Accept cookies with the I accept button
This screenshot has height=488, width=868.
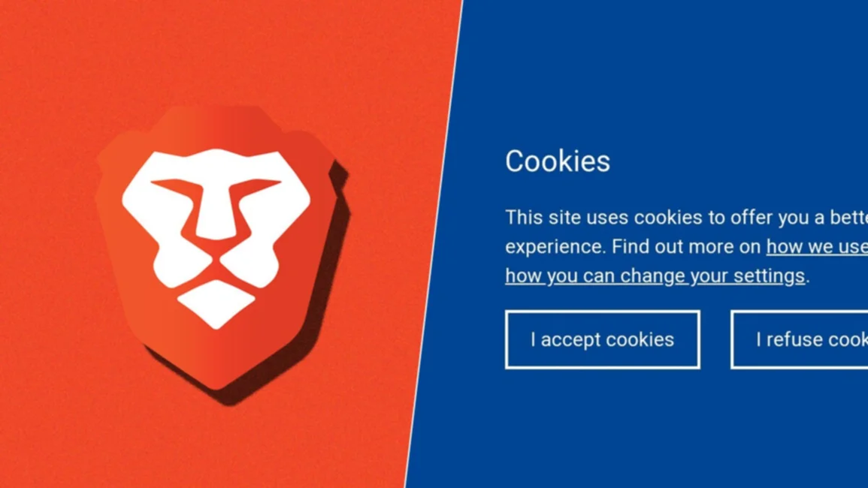tap(602, 339)
